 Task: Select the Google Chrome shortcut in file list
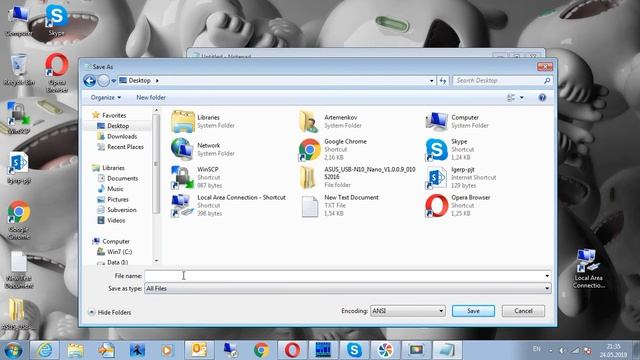333,149
